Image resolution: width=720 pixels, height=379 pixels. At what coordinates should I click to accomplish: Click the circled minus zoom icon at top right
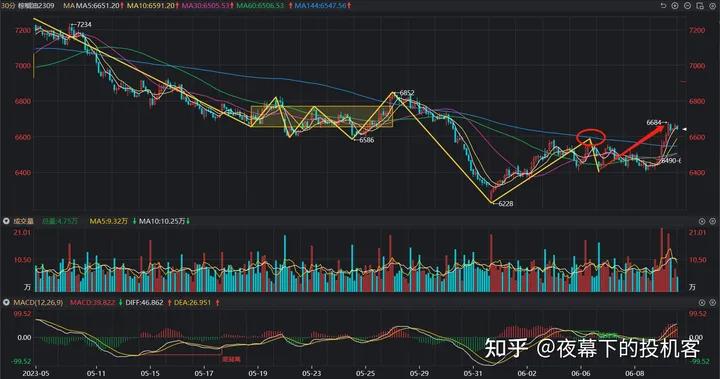[x=687, y=6]
